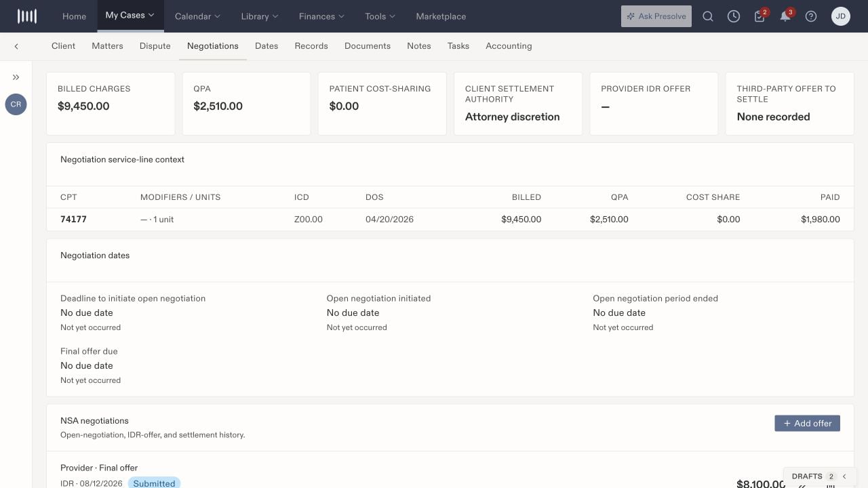Expand the My Cases dropdown
Viewport: 868px width, 488px height.
130,16
